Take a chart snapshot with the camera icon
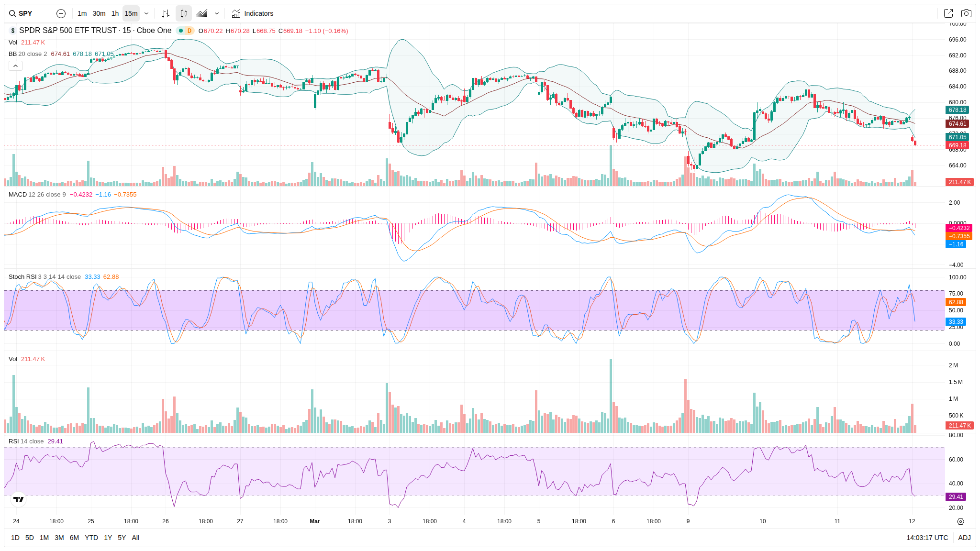The height and width of the screenshot is (551, 980). point(966,13)
